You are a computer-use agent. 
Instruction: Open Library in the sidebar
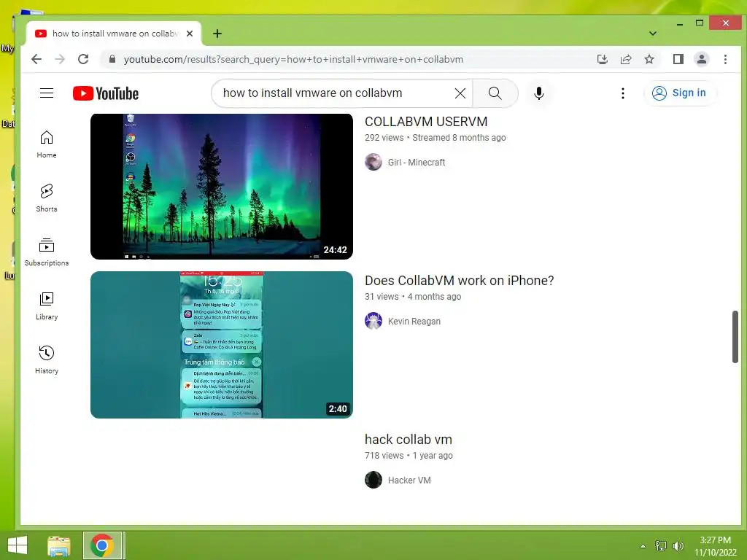pos(47,306)
